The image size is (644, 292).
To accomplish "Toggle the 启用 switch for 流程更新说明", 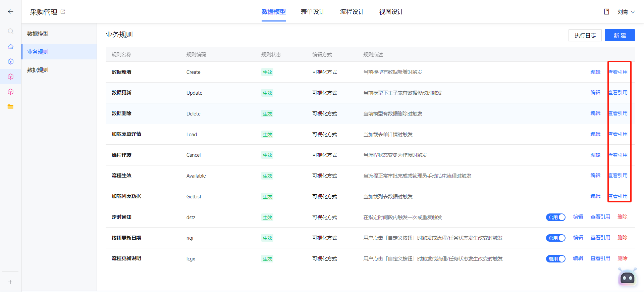I will tap(556, 259).
